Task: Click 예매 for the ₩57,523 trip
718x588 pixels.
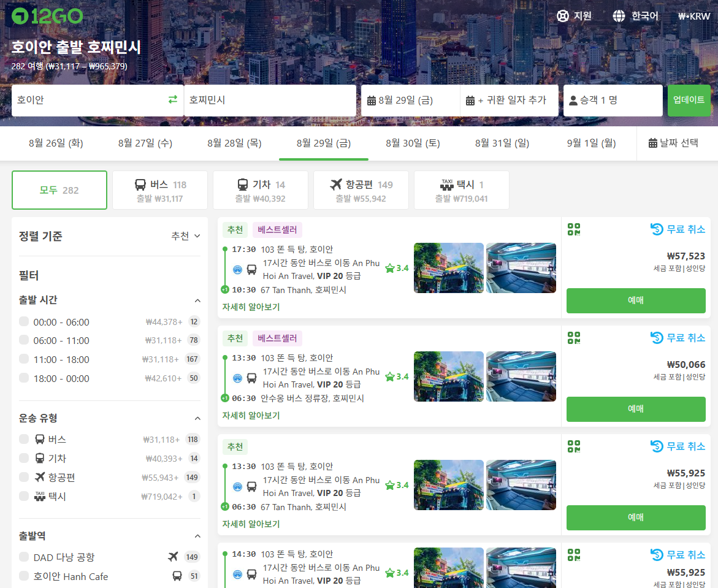Action: click(636, 300)
